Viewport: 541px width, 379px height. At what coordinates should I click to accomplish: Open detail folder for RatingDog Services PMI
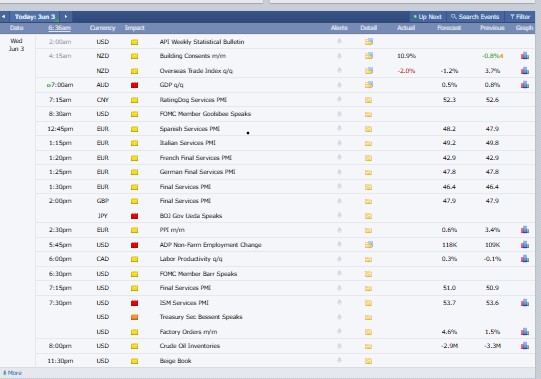coord(368,100)
